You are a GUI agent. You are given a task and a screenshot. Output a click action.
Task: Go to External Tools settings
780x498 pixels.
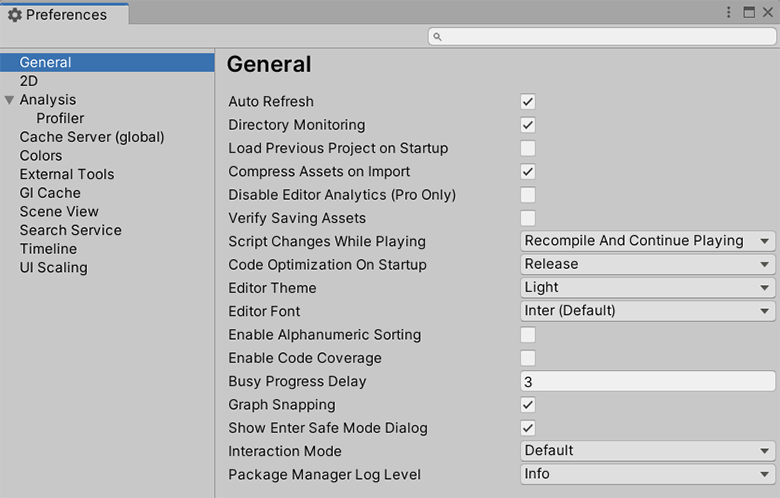click(x=67, y=174)
